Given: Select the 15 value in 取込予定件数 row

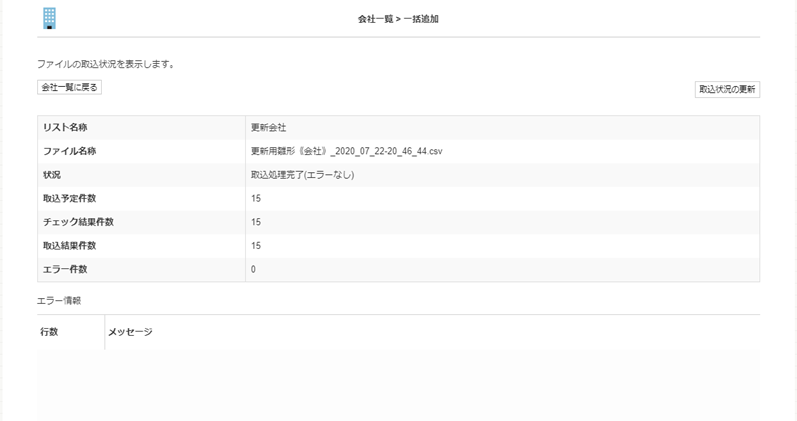Looking at the screenshot, I should point(256,198).
